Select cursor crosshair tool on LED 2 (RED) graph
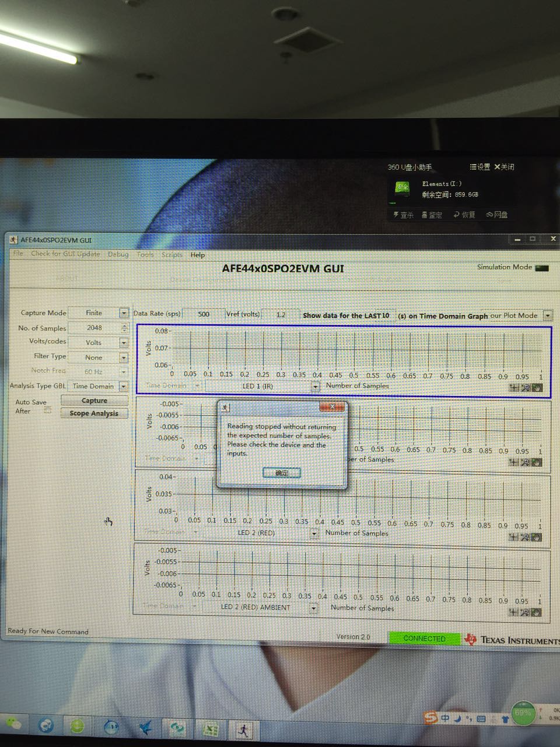 point(513,537)
